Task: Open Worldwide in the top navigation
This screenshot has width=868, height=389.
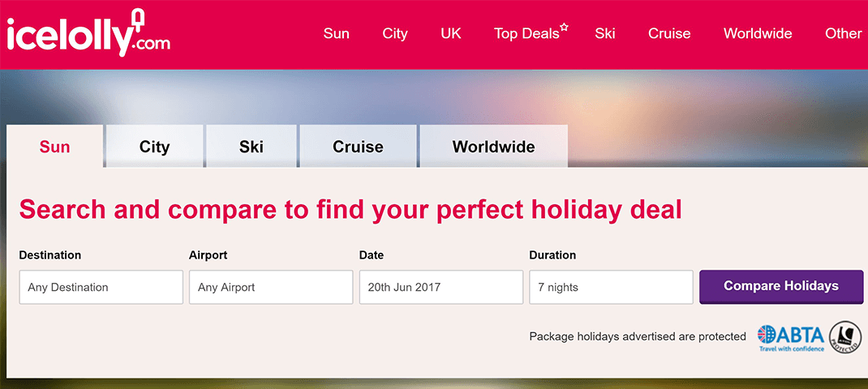Action: coord(758,34)
